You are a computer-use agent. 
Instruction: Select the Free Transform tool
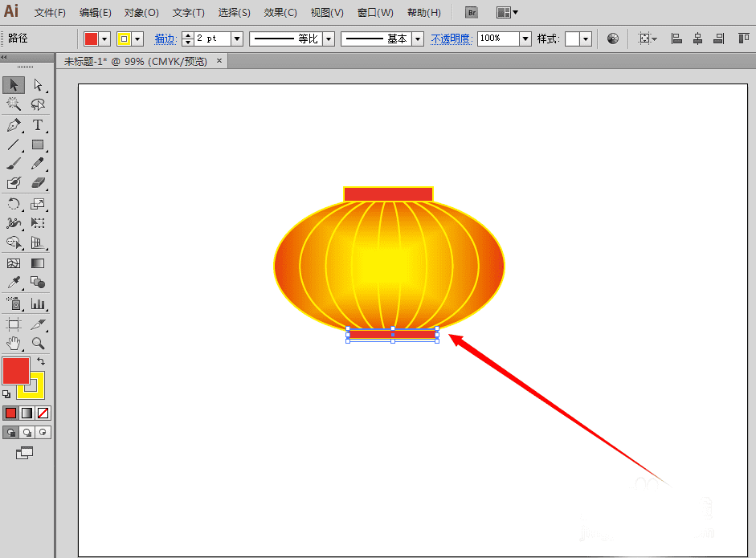click(x=38, y=222)
